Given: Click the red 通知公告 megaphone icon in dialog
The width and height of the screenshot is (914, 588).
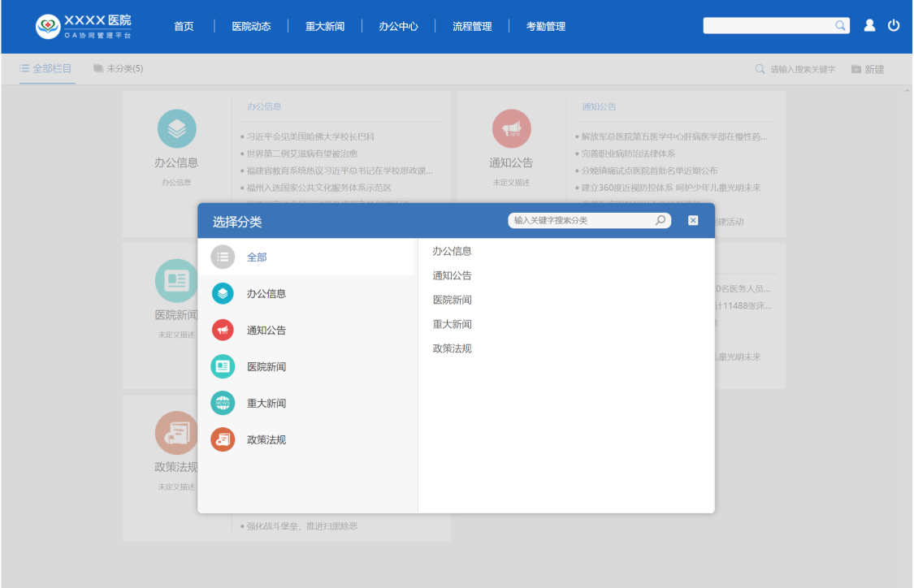Looking at the screenshot, I should click(223, 330).
